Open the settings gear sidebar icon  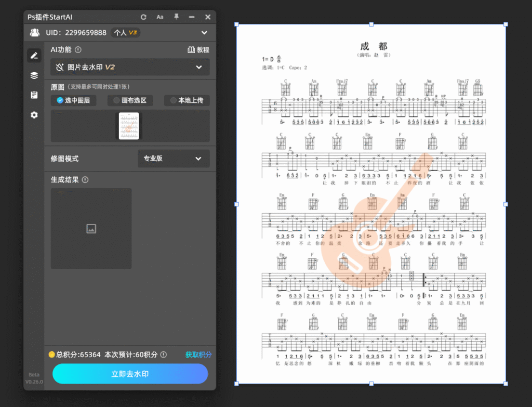coord(34,115)
